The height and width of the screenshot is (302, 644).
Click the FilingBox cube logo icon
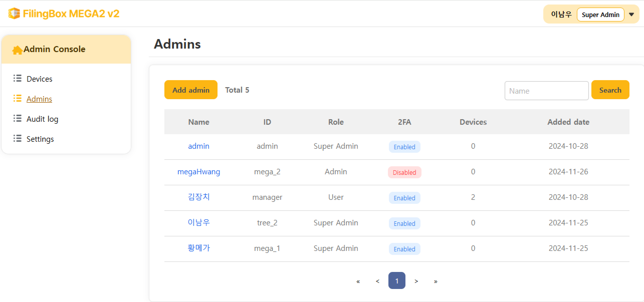tap(14, 14)
